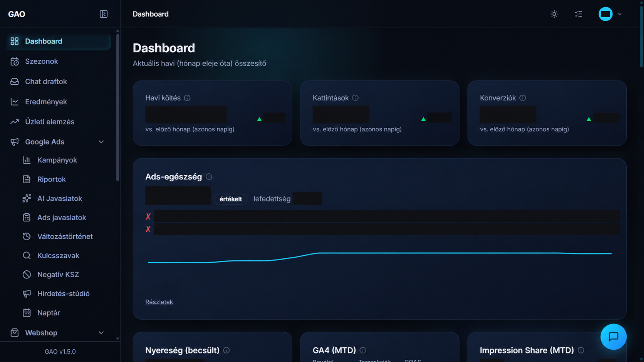Click the Google Ads megaphone icon

[x=15, y=142]
